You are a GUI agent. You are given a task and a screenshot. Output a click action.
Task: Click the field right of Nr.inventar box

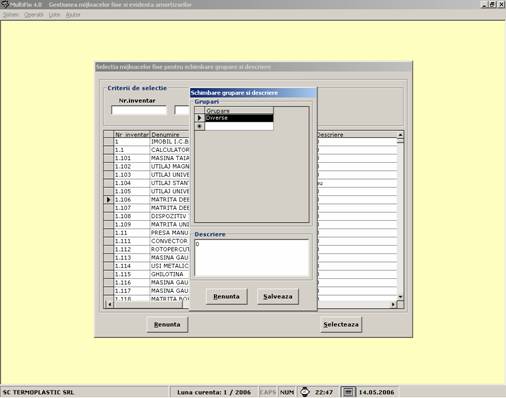point(182,110)
